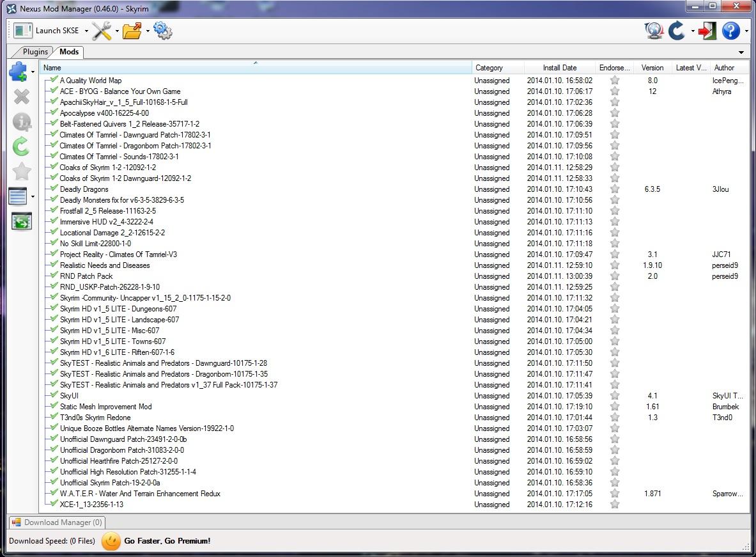This screenshot has height=557, width=756.
Task: Expand the add mod dropdown arrow
Action: tap(33, 72)
